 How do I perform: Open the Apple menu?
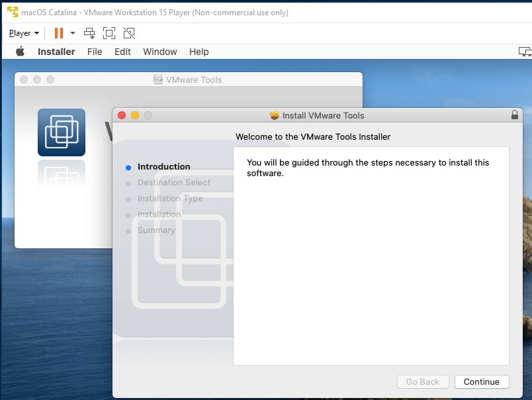pyautogui.click(x=20, y=52)
